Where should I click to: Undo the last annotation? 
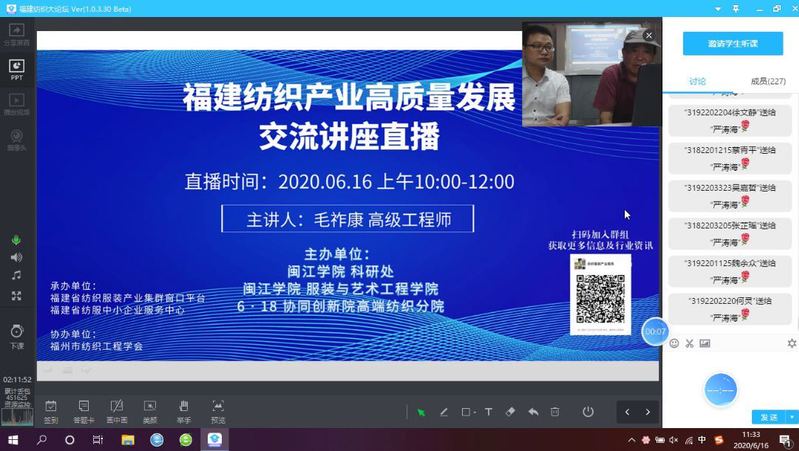[x=533, y=412]
